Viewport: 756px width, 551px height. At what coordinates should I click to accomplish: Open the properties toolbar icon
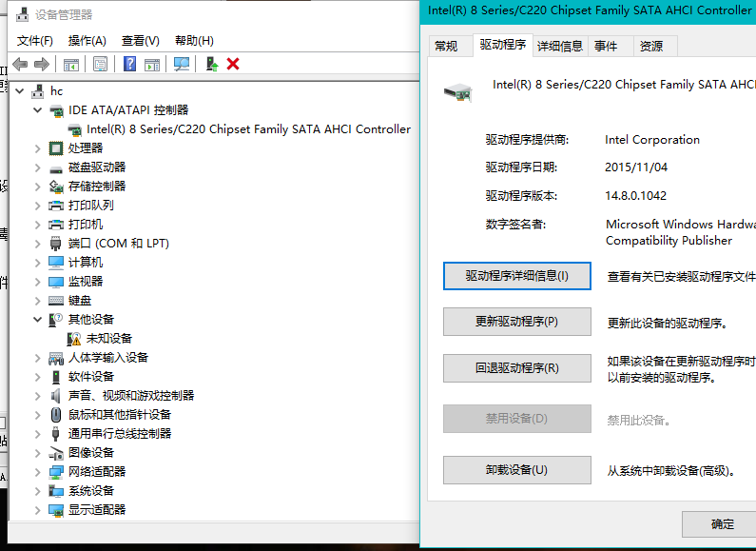point(100,64)
